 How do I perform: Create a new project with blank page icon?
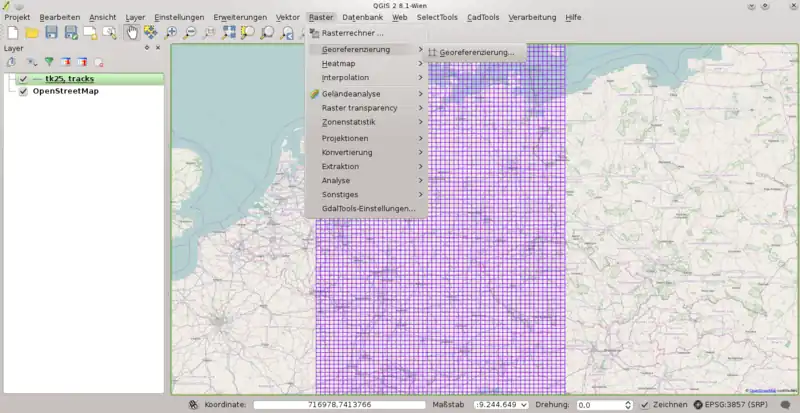click(x=11, y=33)
